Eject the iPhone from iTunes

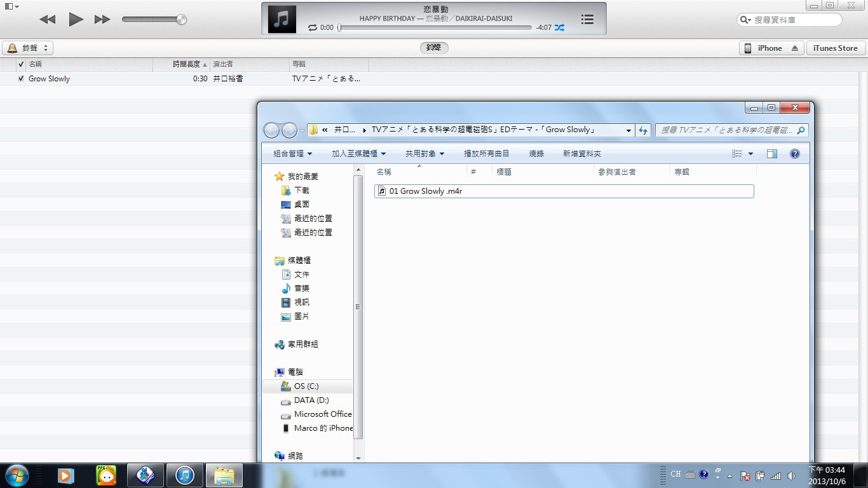794,48
